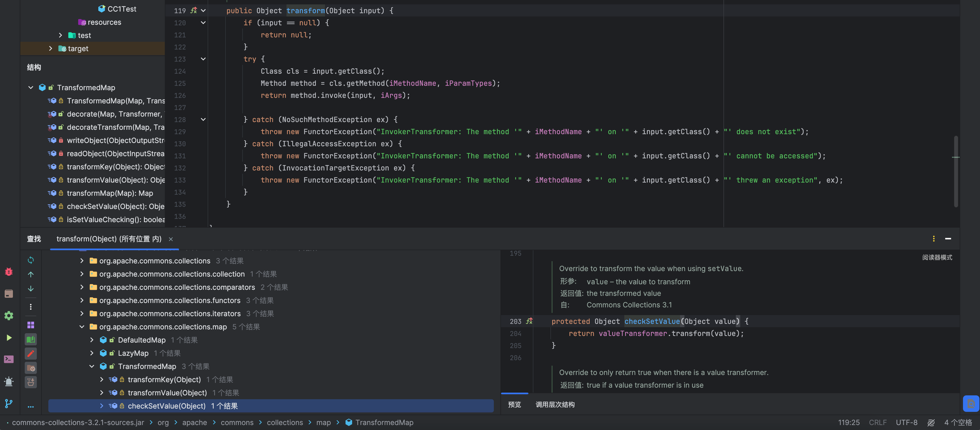Jump to next occurrence with down arrow
The width and height of the screenshot is (980, 430).
coord(31,289)
